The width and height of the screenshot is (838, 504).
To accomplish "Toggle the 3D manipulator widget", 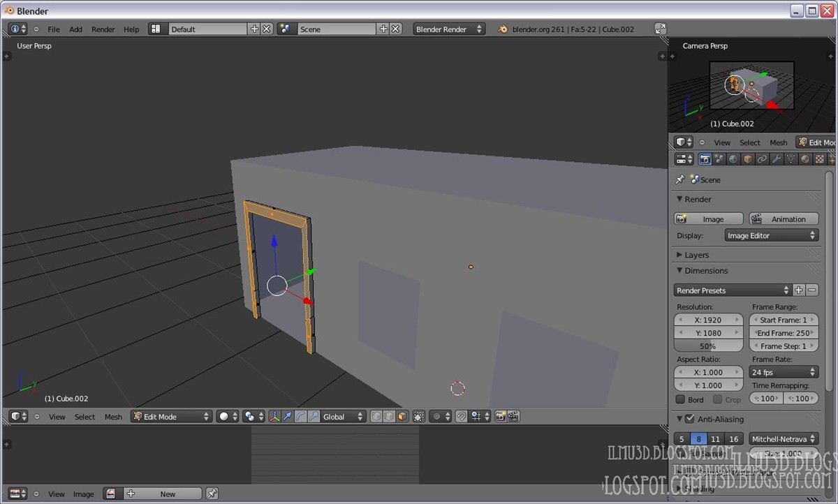I will click(274, 417).
